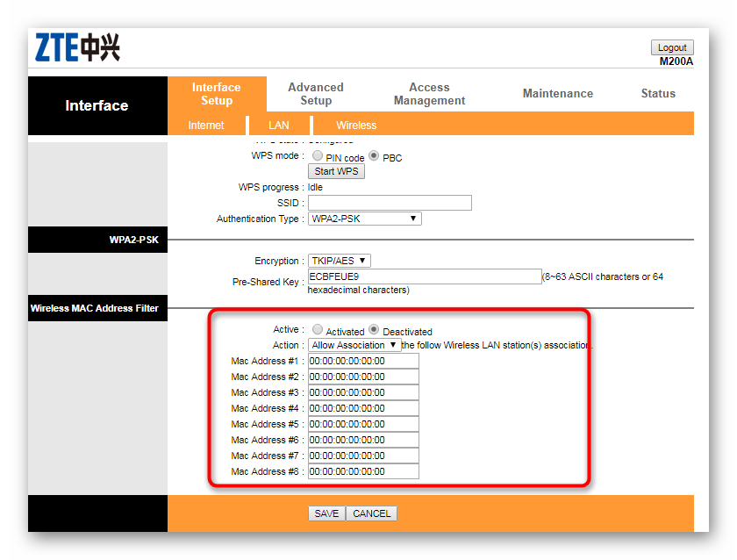
Task: Go to the Maintenance tab
Action: coord(558,94)
